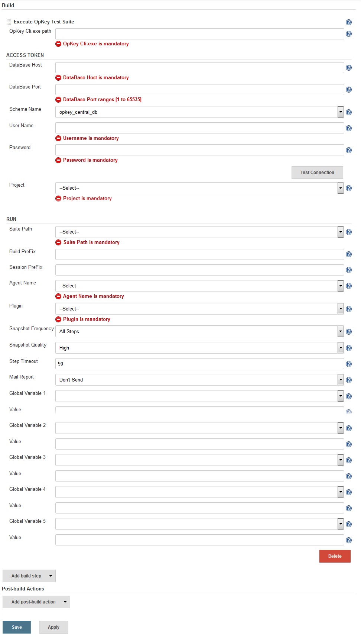Open the Add build step menu
Viewport: 361px width, 644px height.
coord(29,576)
